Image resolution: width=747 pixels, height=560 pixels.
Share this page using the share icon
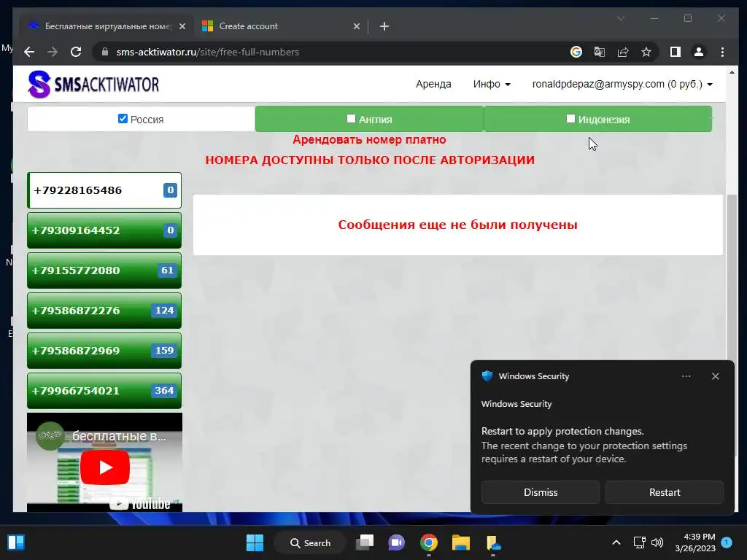[623, 52]
